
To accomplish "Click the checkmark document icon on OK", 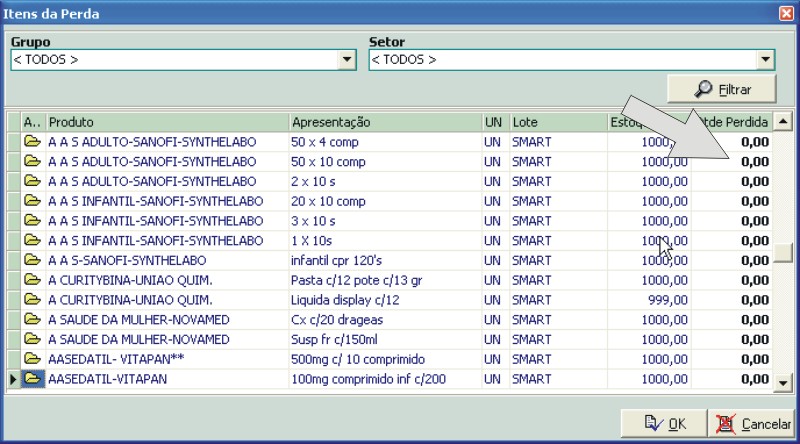I will pos(654,423).
